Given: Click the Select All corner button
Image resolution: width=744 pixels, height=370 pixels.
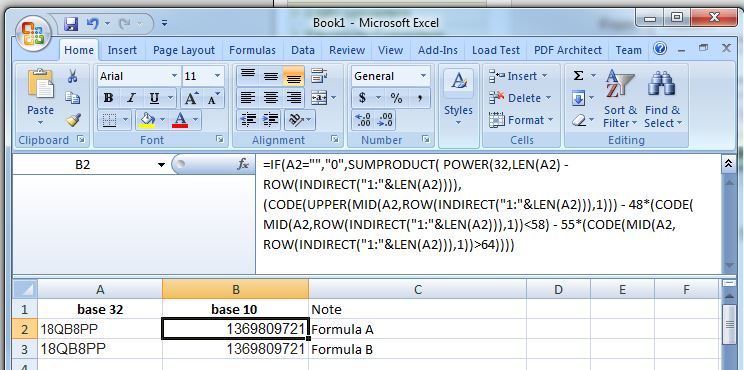Looking at the screenshot, I should tap(25, 289).
